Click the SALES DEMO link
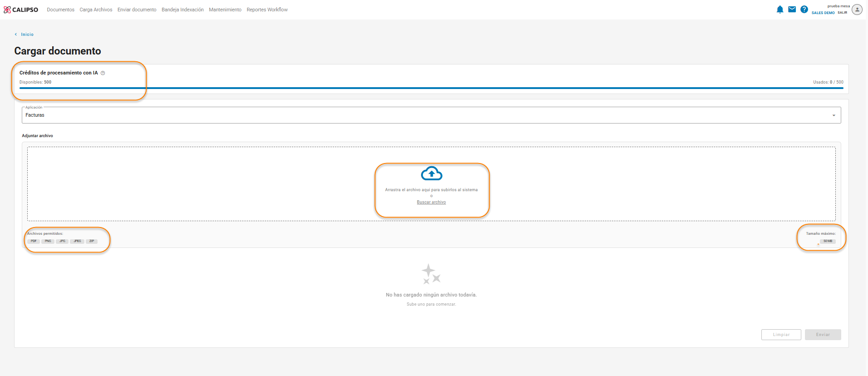868x376 pixels. click(823, 13)
